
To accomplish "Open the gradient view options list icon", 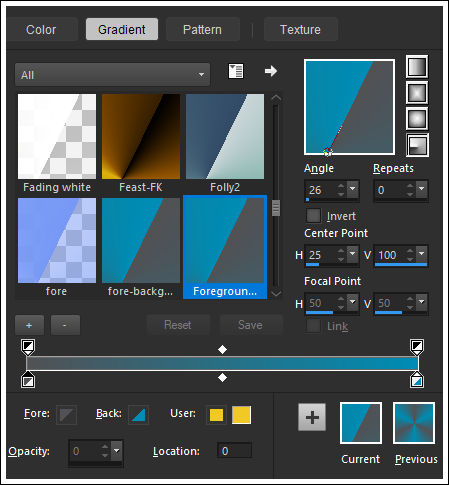I will pos(236,71).
